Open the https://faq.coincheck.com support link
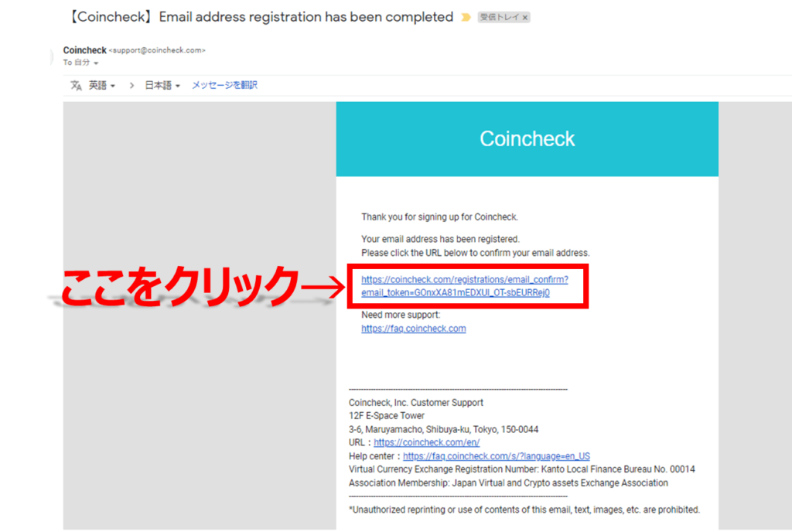 tap(414, 329)
